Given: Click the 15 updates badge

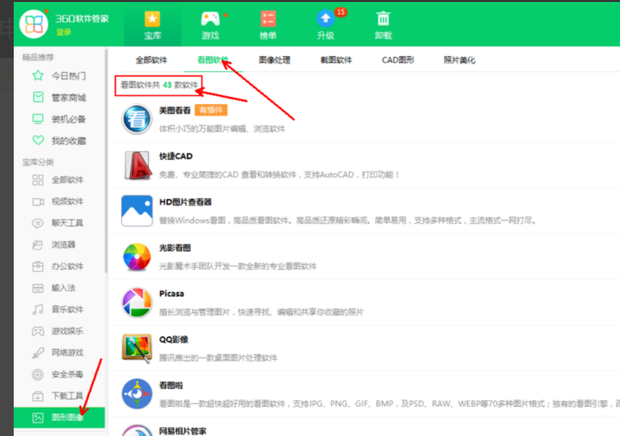Looking at the screenshot, I should [x=340, y=12].
